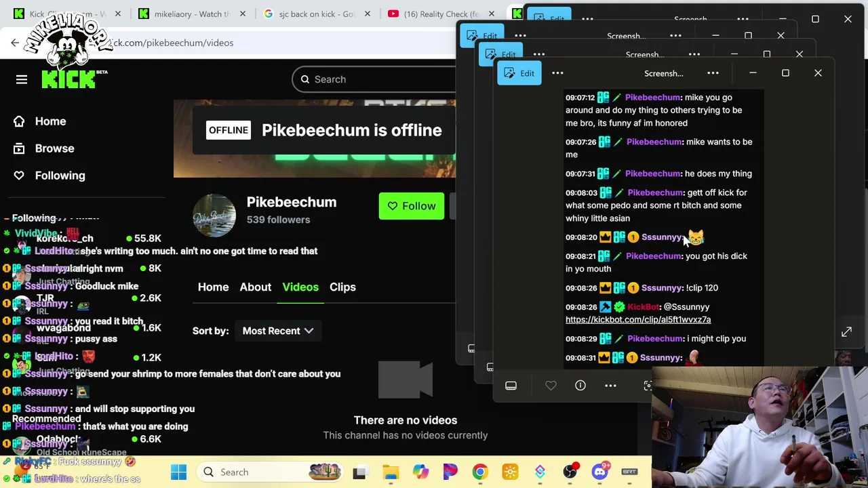Open Pikebeechum's round profile avatar
This screenshot has height=488, width=868.
tap(214, 215)
